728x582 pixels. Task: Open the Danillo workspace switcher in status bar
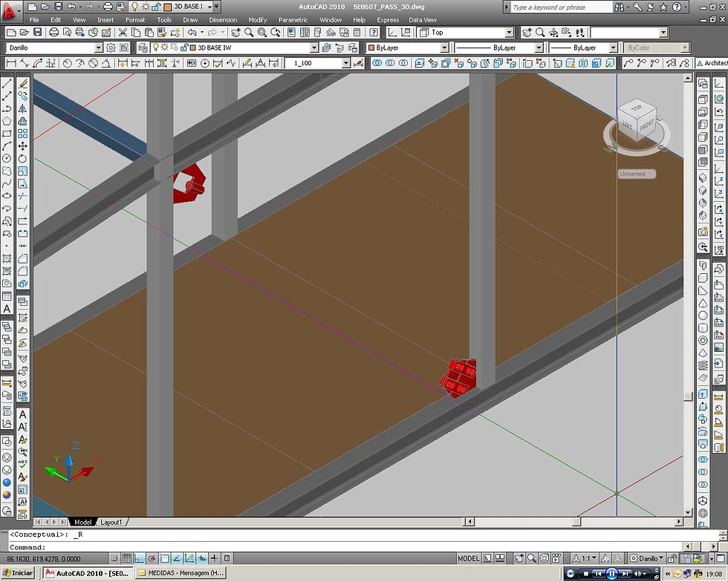click(646, 558)
